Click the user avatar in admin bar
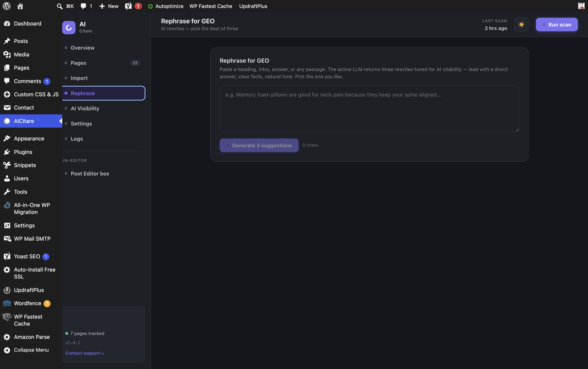 pyautogui.click(x=581, y=6)
